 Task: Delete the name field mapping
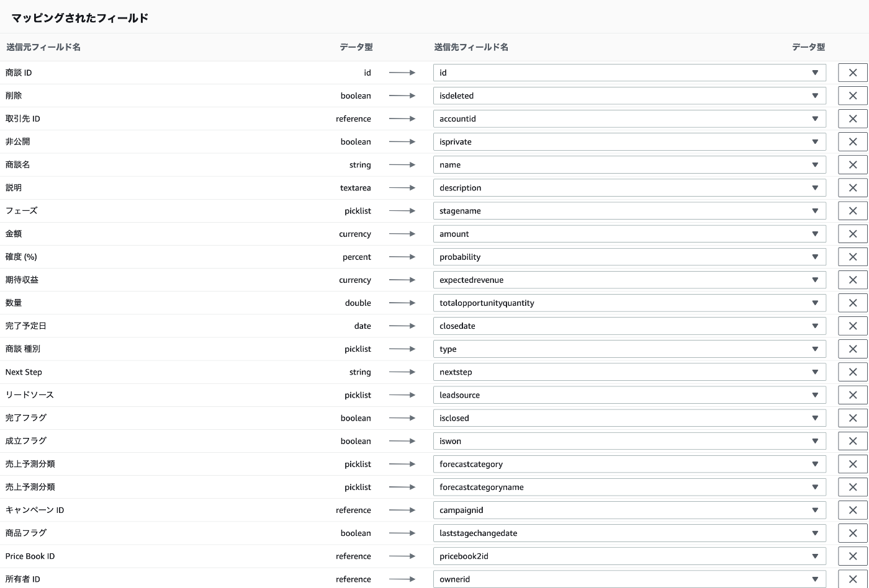click(x=852, y=164)
